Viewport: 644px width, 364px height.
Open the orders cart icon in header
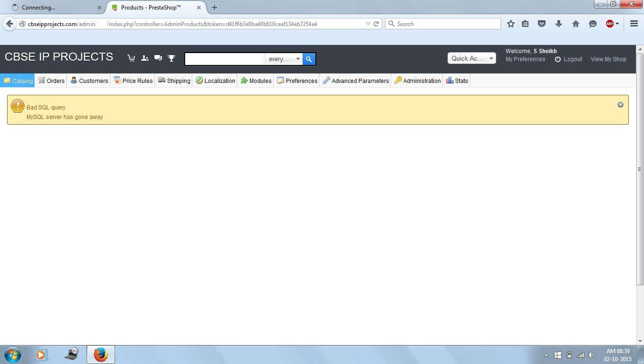click(132, 58)
